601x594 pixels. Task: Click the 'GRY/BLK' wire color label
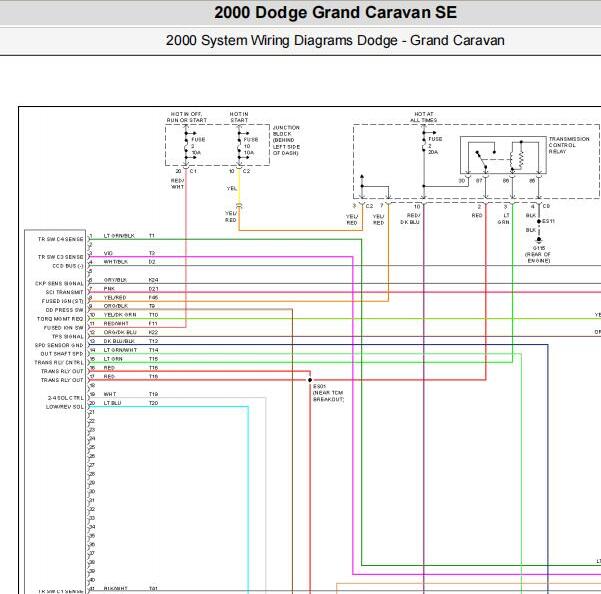click(115, 280)
